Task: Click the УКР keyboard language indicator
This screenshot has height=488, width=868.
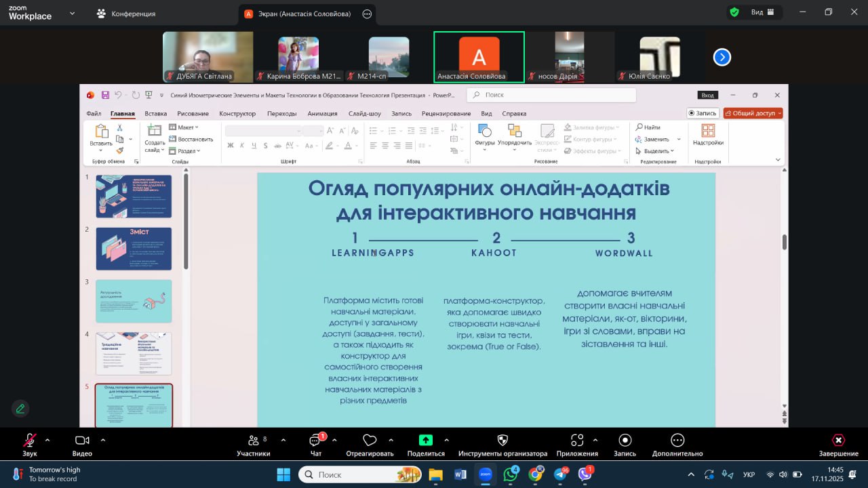Action: pyautogui.click(x=749, y=474)
